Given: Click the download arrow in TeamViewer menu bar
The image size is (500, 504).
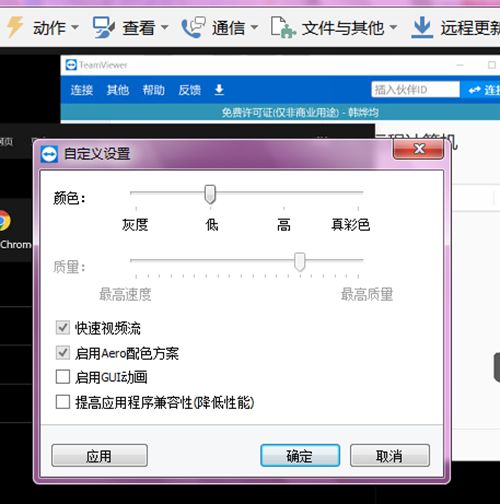Looking at the screenshot, I should (x=219, y=90).
